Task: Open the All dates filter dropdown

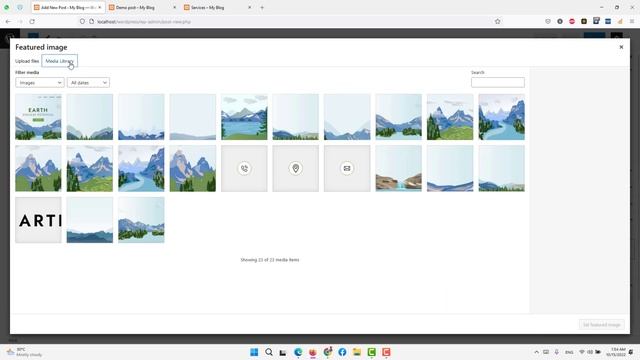Action: pos(88,83)
